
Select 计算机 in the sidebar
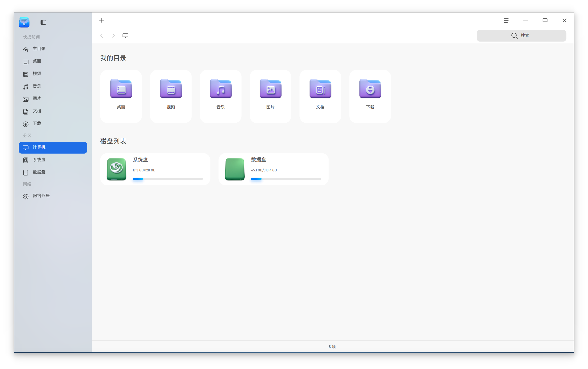coord(53,148)
